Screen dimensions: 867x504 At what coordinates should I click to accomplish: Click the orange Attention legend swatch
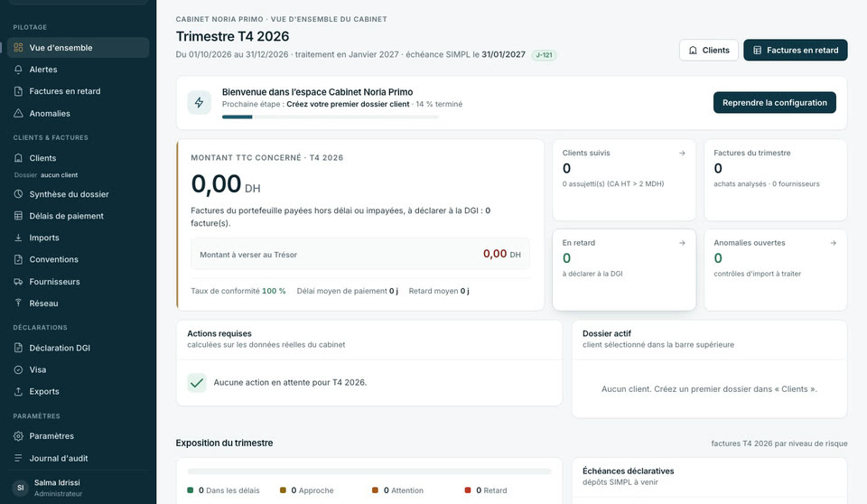(x=376, y=490)
